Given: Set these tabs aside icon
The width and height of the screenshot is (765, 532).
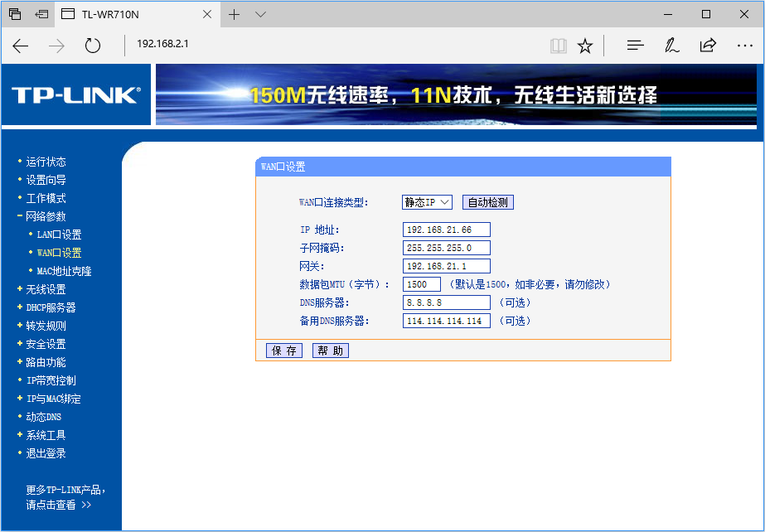Looking at the screenshot, I should point(42,14).
